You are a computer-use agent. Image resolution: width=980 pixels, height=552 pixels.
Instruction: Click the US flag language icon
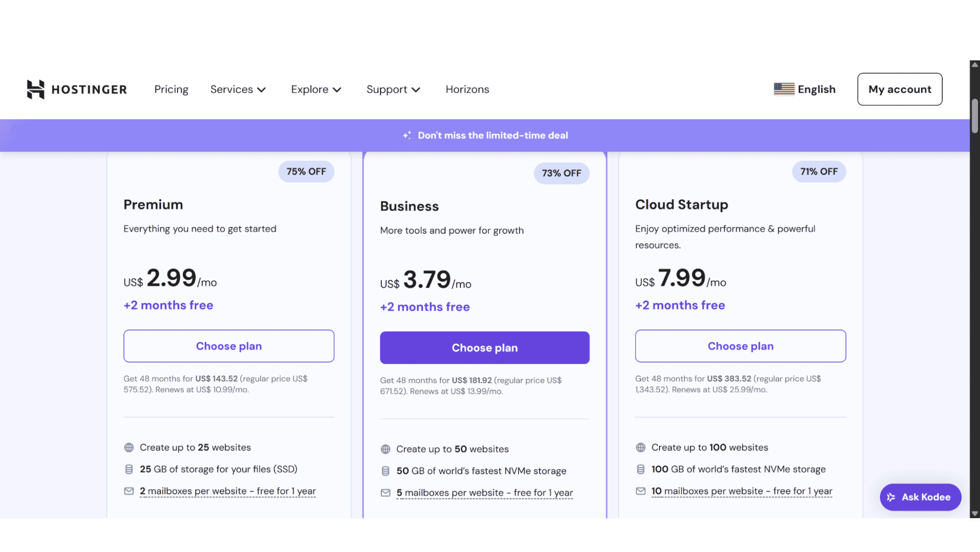[784, 89]
